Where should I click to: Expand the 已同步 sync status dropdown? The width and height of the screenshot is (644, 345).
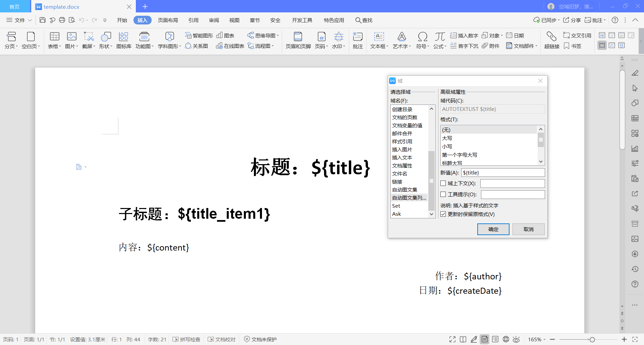[x=559, y=20]
